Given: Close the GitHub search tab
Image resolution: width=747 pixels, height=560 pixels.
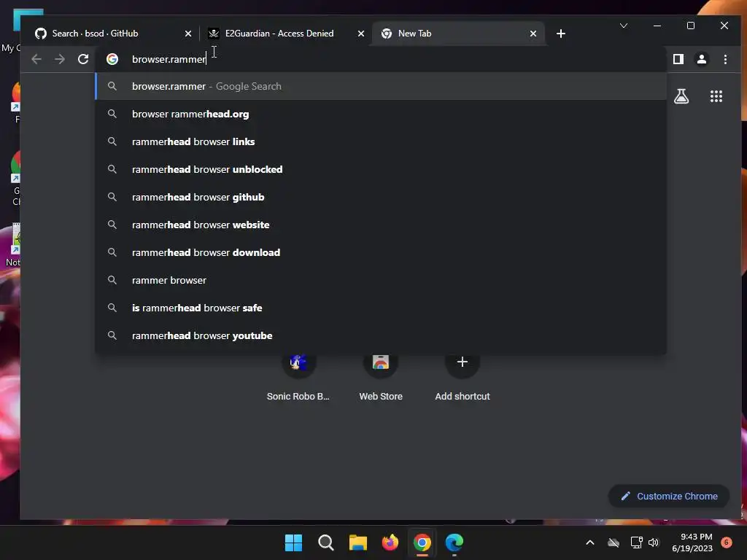Looking at the screenshot, I should tap(187, 34).
